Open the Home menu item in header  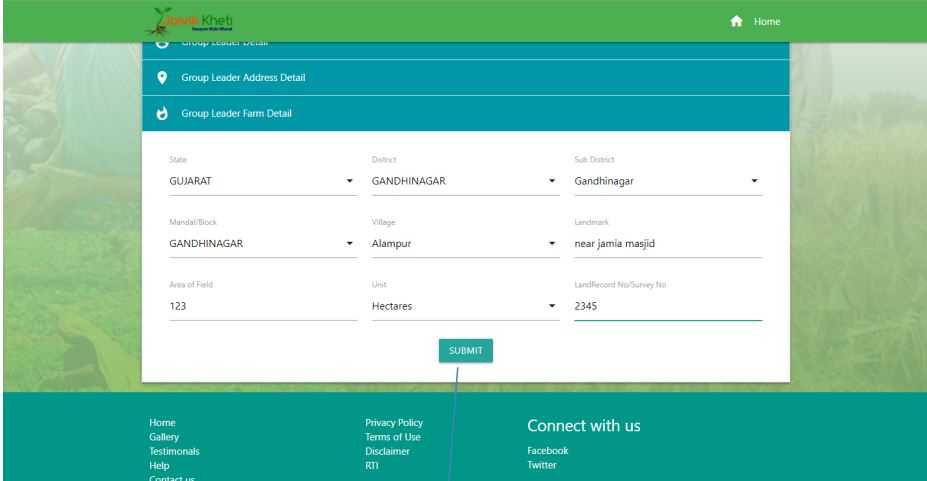pyautogui.click(x=767, y=22)
